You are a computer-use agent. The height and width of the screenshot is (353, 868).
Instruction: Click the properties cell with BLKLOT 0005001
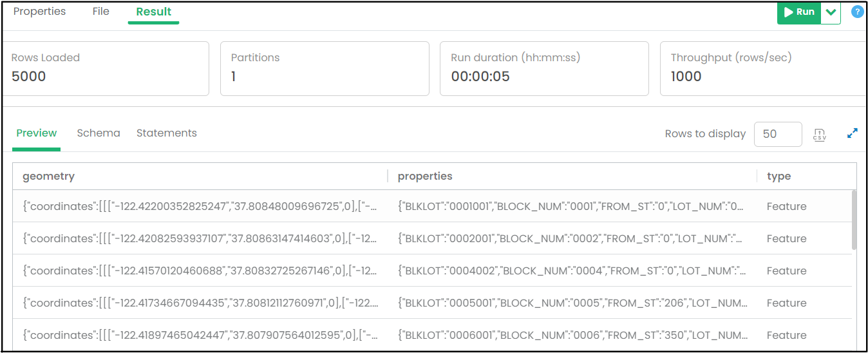[x=573, y=303]
